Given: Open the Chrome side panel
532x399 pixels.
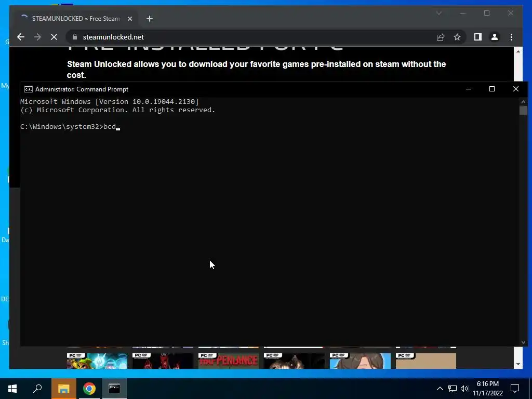Looking at the screenshot, I should 478,37.
